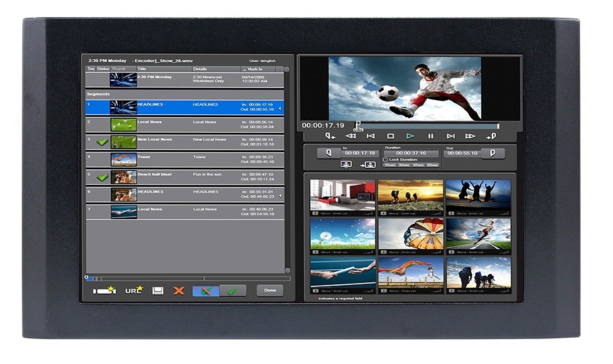The width and height of the screenshot is (613, 364).
Task: Toggle the green checkmark approve button
Action: [232, 290]
